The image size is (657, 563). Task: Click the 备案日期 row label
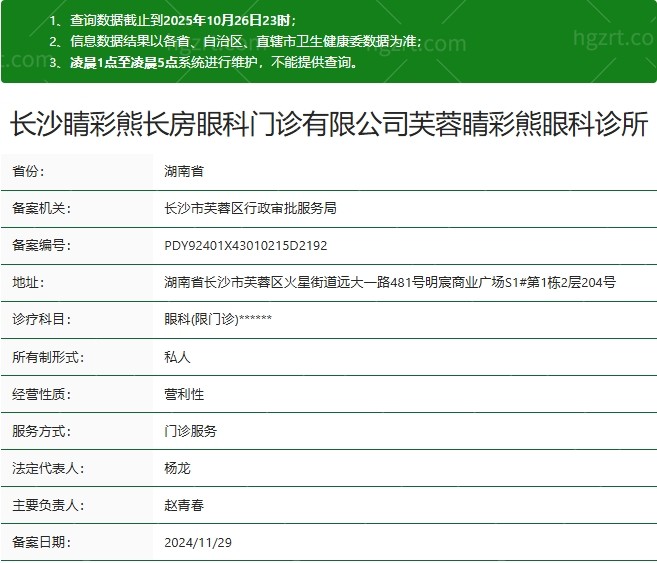[41, 542]
